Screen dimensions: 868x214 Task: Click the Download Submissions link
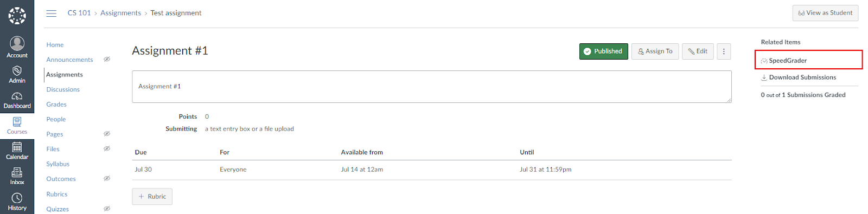(799, 77)
